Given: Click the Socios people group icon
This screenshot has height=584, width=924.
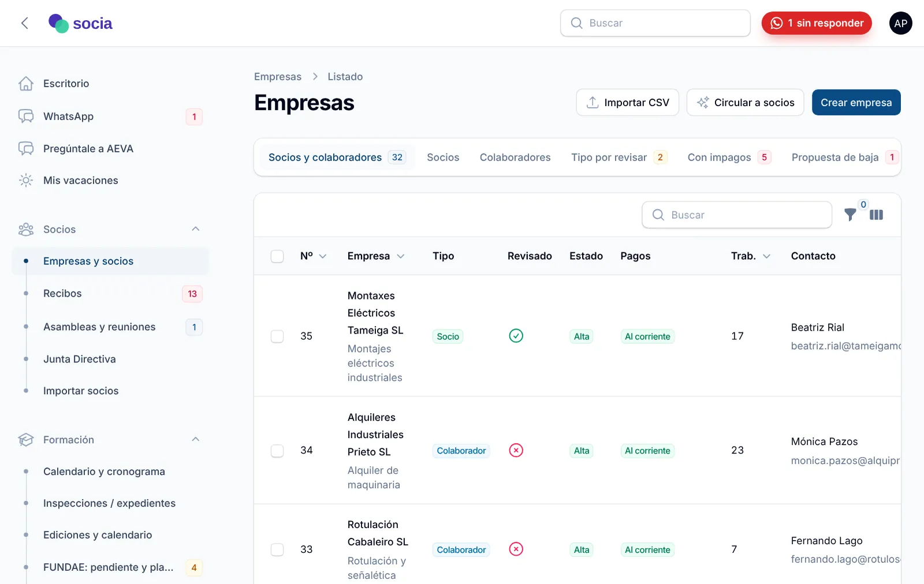Looking at the screenshot, I should [26, 229].
